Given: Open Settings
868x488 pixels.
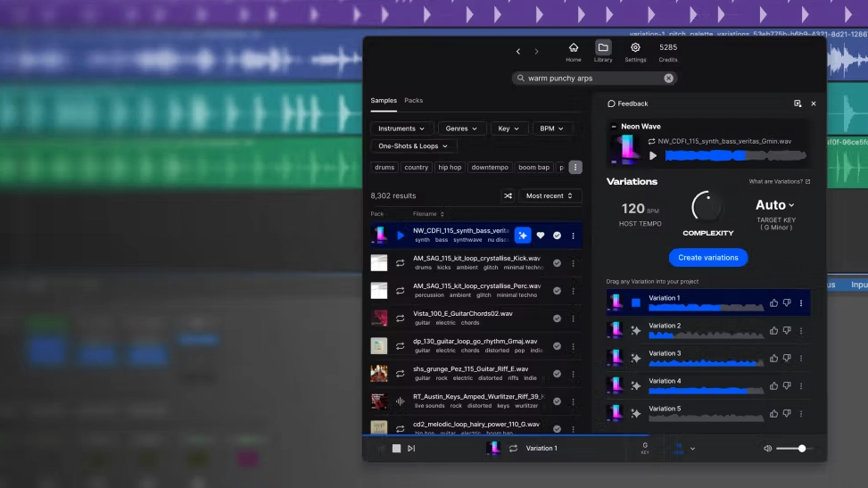Looking at the screenshot, I should pyautogui.click(x=635, y=52).
